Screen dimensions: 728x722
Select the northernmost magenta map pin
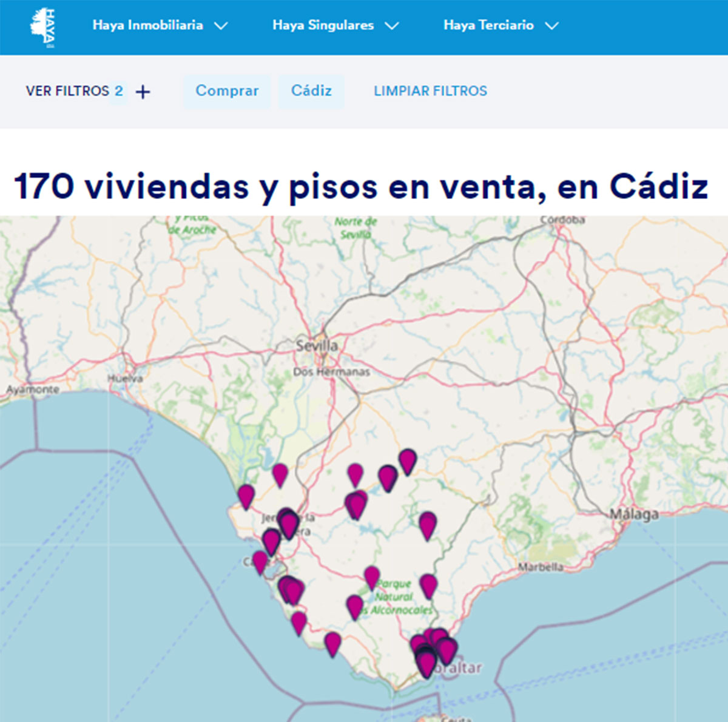(408, 460)
